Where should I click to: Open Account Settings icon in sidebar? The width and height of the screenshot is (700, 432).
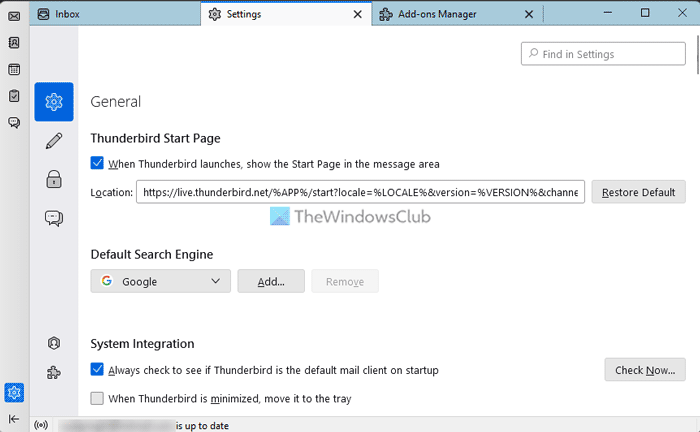pos(54,343)
